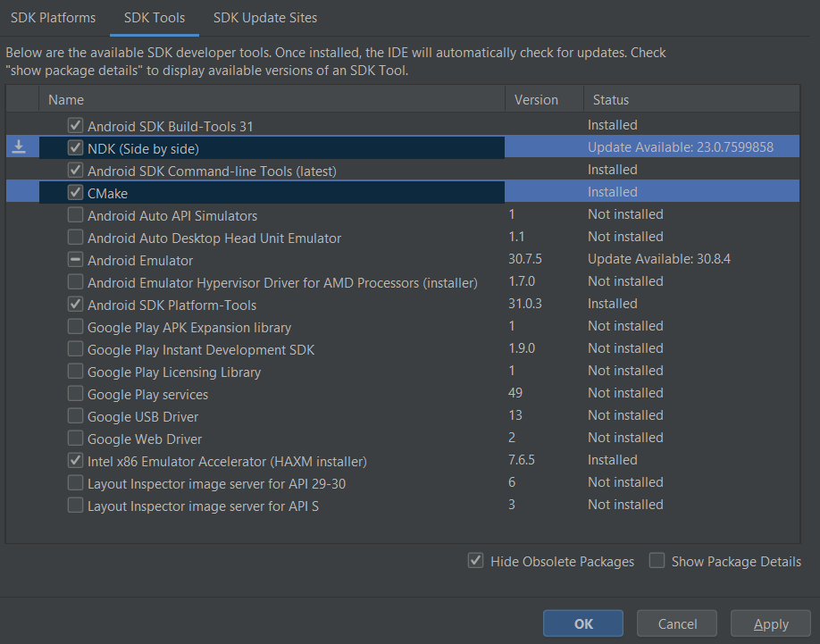This screenshot has width=820, height=644.
Task: Enable Layout Inspector image server for API S
Action: click(75, 504)
